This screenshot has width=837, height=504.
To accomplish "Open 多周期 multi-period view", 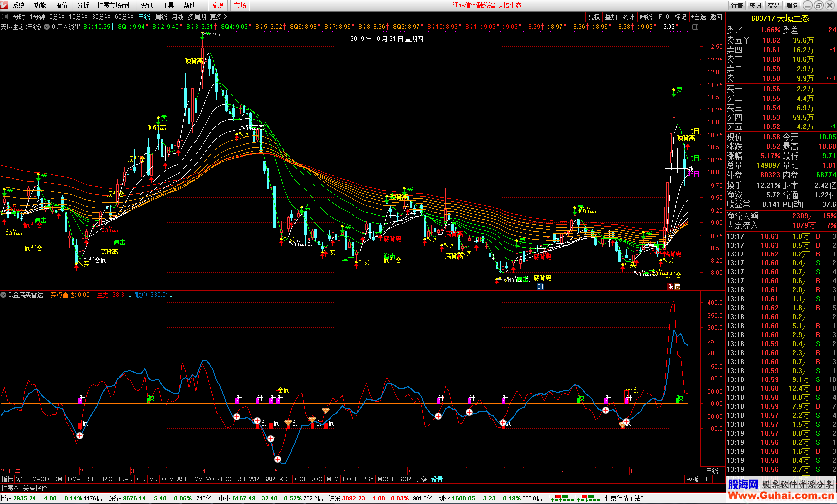I will pyautogui.click(x=197, y=17).
